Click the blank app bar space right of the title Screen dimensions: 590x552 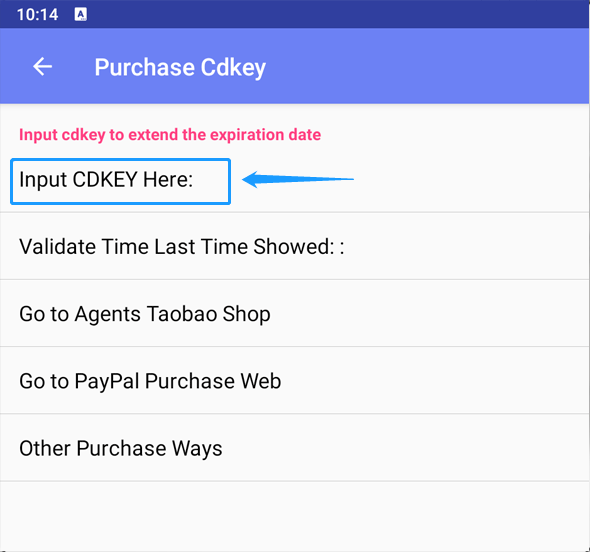425,67
